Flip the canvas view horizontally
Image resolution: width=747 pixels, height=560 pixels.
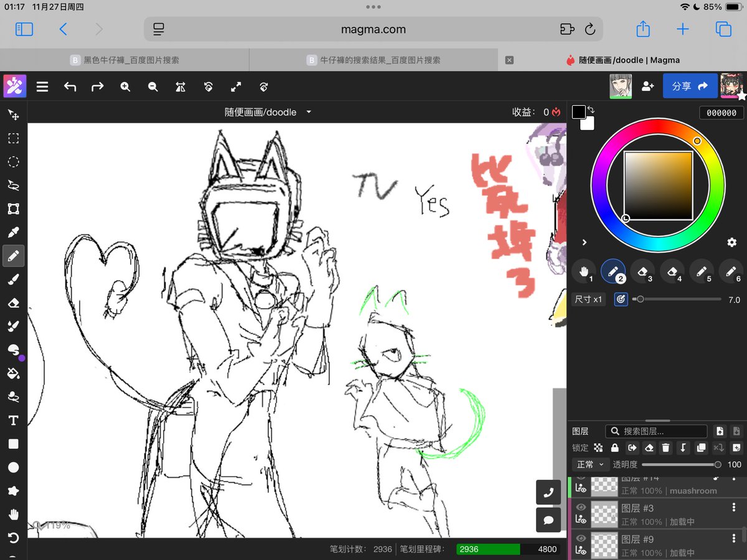181,87
